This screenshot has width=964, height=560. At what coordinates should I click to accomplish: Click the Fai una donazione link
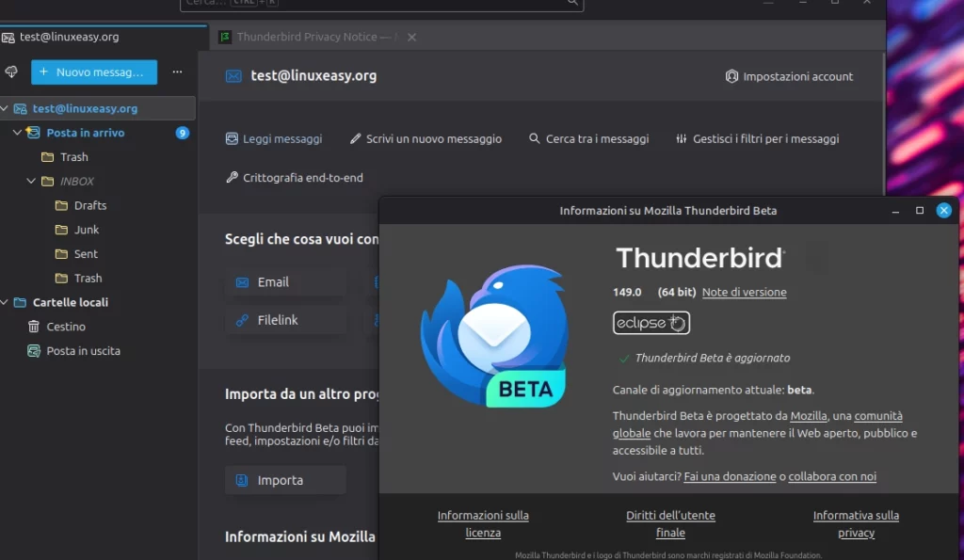730,476
